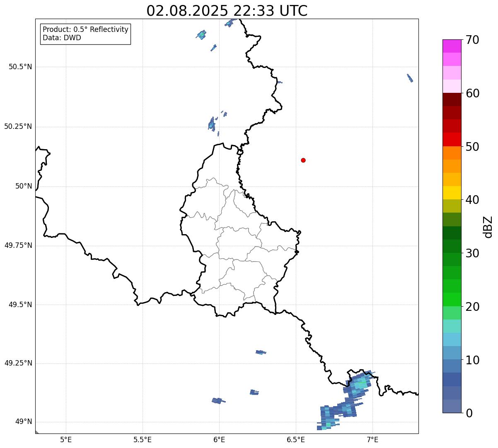The image size is (498, 448).
Task: Pick the bright green segment just above 20
Action: point(452,299)
